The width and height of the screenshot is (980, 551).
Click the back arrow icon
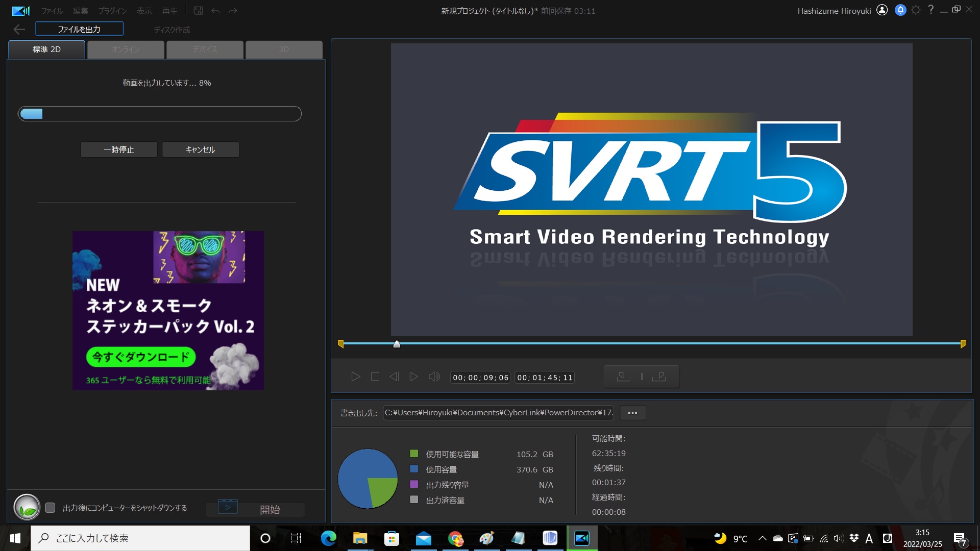tap(19, 30)
